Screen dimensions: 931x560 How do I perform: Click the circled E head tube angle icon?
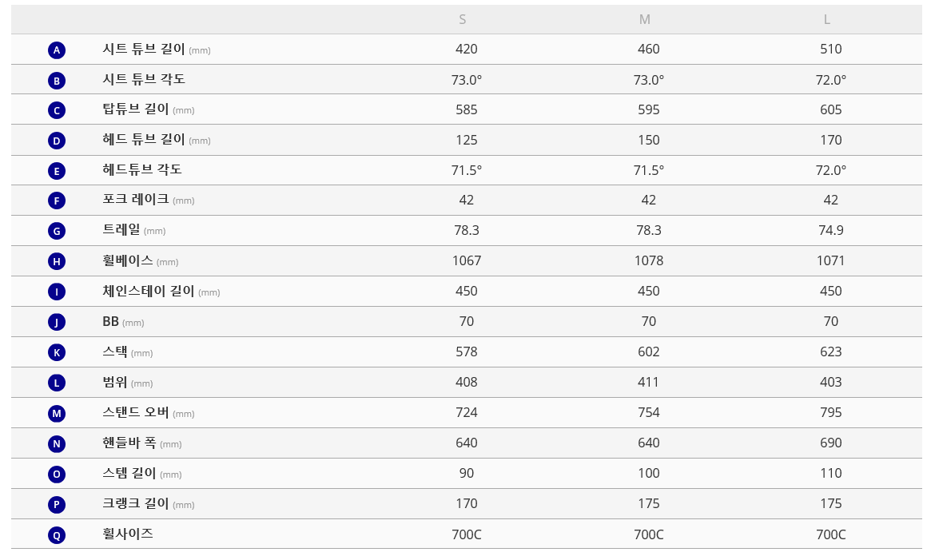[x=56, y=171]
